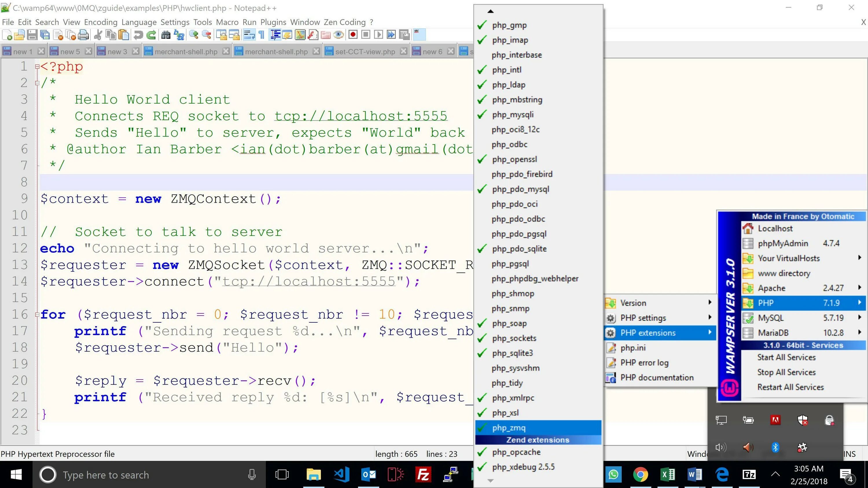Screen dimensions: 868x488
Task: Click the Print toolbar icon
Action: tap(83, 35)
